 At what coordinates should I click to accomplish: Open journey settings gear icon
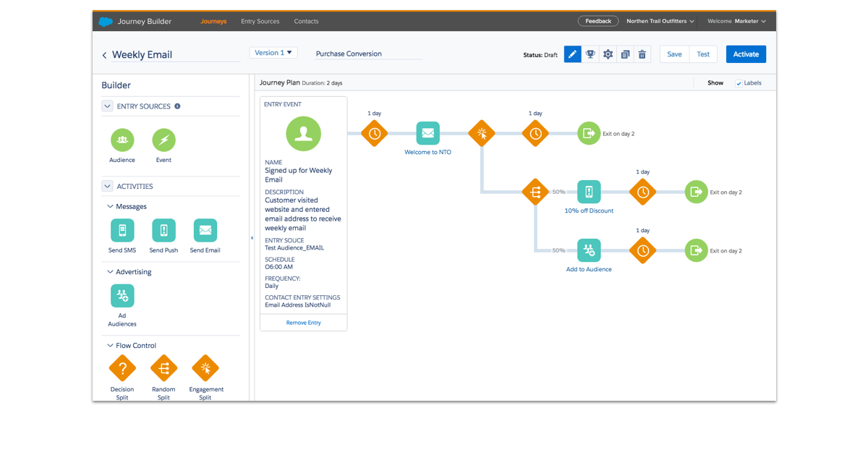click(608, 54)
